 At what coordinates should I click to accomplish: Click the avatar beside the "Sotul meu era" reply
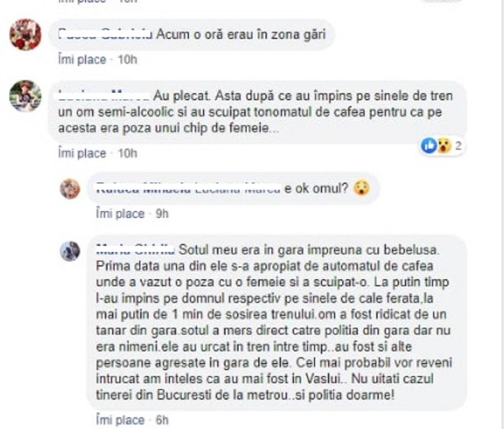[x=70, y=251]
